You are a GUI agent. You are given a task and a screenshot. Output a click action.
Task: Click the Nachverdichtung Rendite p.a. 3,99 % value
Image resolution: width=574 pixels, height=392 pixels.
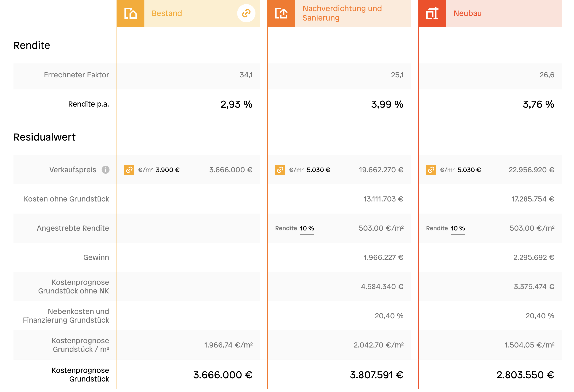point(387,104)
